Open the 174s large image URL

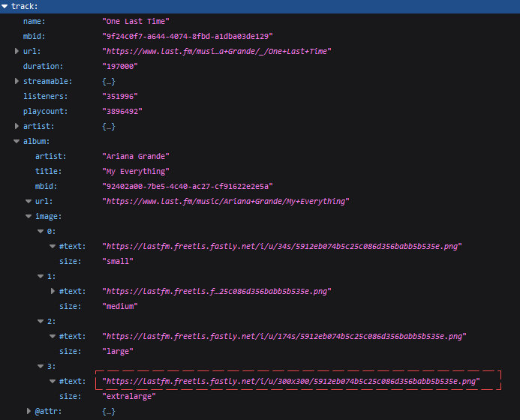point(284,337)
